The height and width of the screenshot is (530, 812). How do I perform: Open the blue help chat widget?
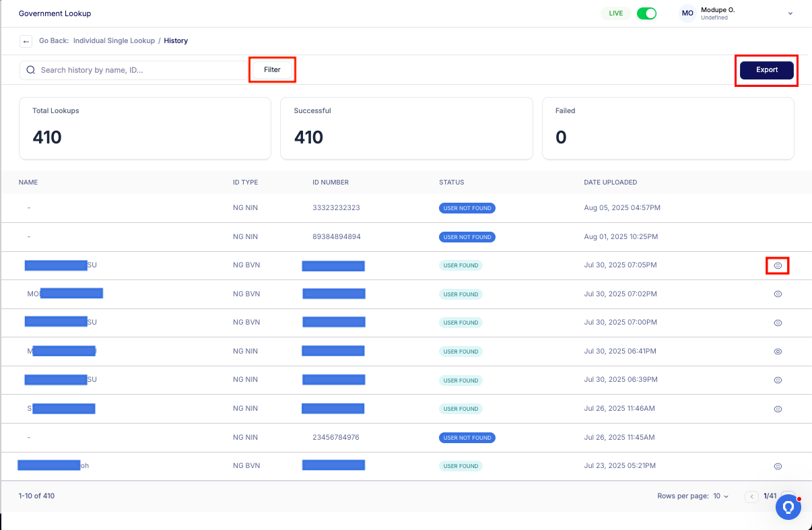pos(788,507)
